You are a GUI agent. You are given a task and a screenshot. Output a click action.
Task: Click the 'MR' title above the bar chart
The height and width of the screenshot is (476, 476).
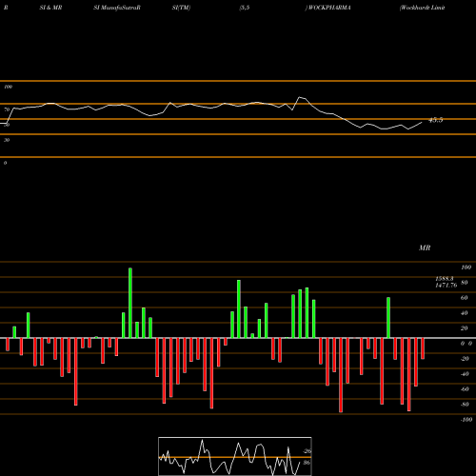[x=425, y=248]
